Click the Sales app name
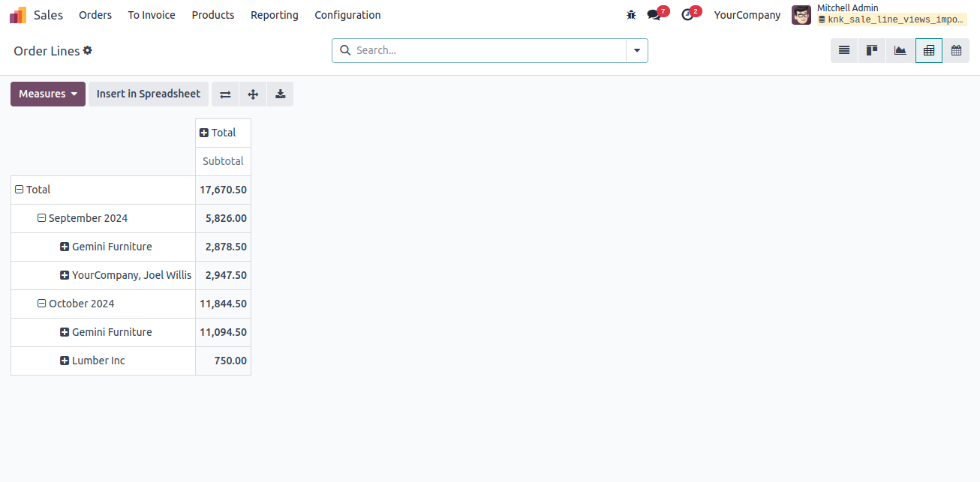The height and width of the screenshot is (482, 980). point(49,15)
